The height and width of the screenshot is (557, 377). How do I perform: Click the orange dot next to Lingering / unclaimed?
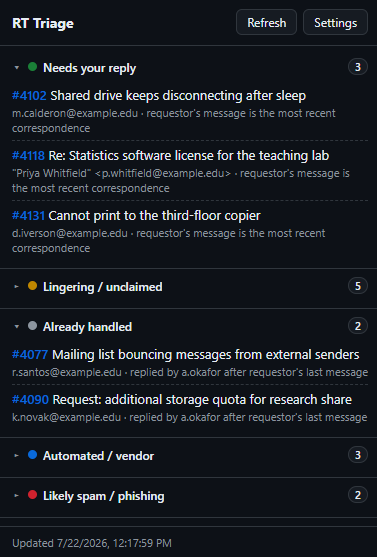32,286
